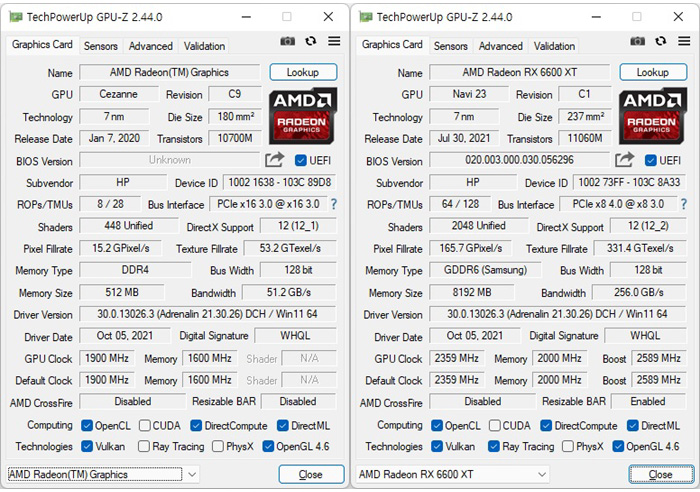Screen dimensions: 700x492
Task: Click camera icon in the RX 6600 XT window
Action: coord(638,41)
